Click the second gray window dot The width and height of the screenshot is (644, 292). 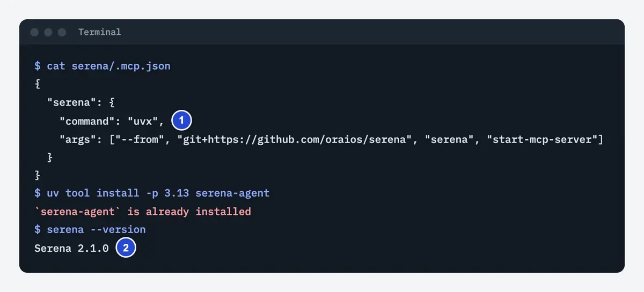coord(48,32)
